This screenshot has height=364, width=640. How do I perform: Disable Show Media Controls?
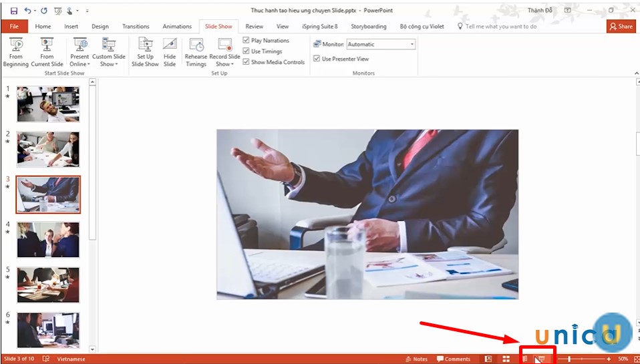tap(247, 62)
